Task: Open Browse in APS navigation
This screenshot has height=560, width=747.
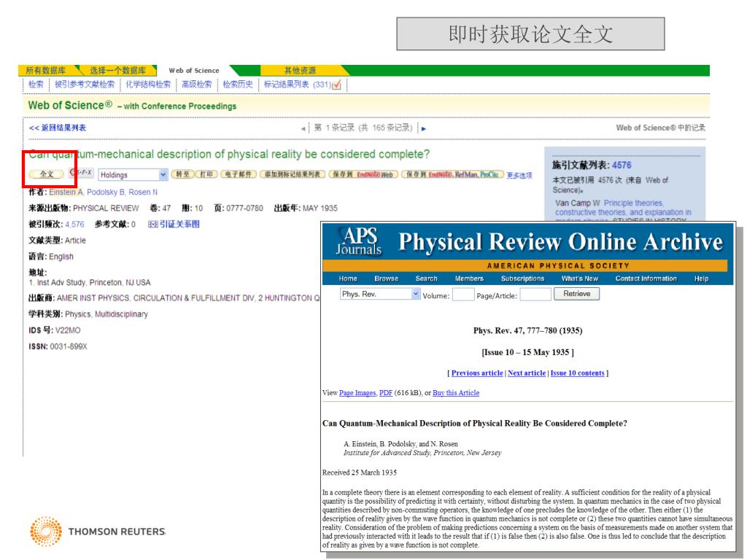Action: point(387,279)
